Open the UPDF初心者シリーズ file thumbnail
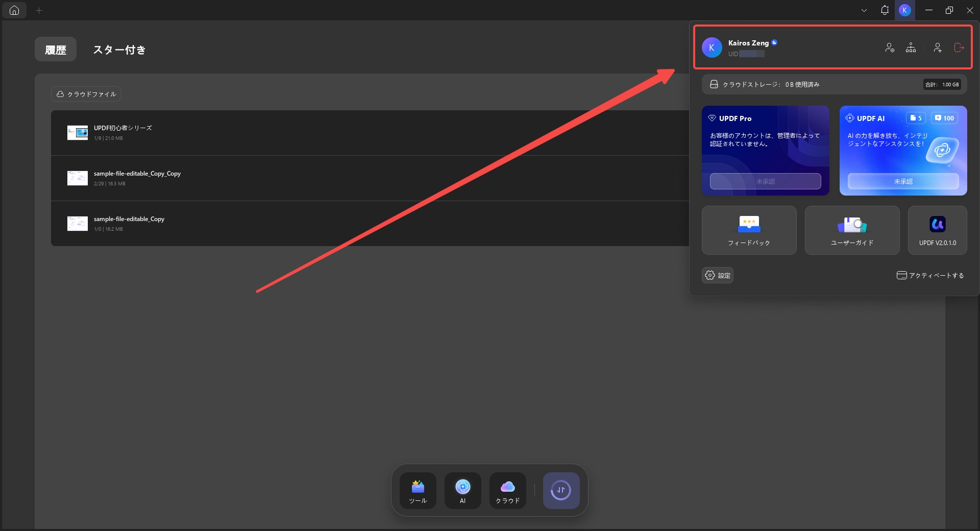Screen dimensions: 980x531 (x=78, y=133)
